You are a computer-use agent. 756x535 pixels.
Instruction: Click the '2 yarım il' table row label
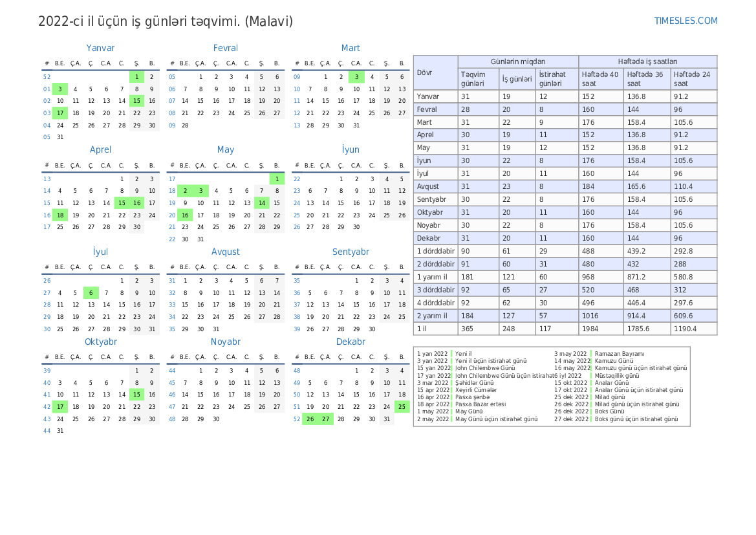pyautogui.click(x=431, y=316)
